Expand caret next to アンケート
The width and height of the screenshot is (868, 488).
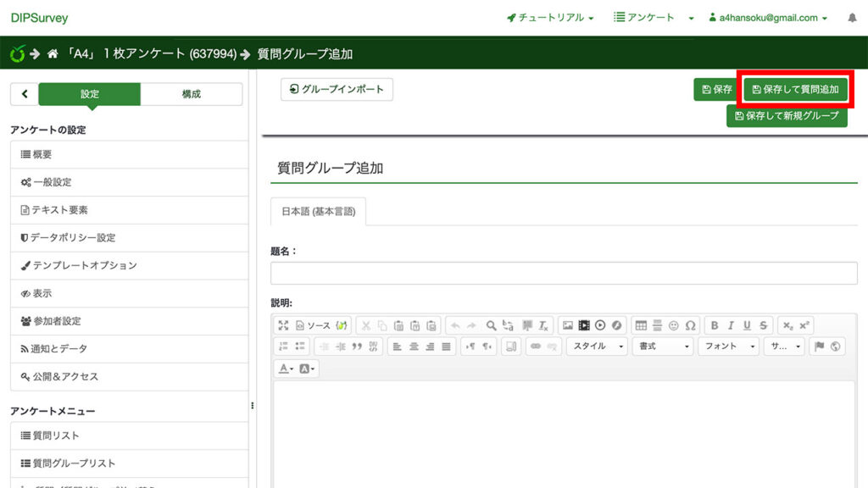pyautogui.click(x=691, y=19)
